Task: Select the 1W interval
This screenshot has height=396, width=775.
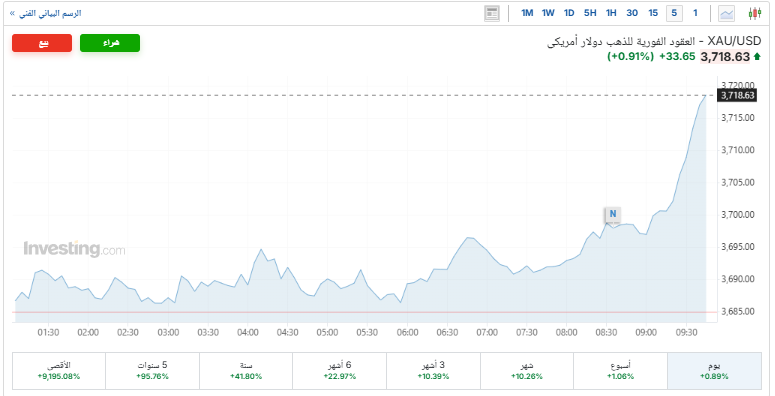Action: click(548, 13)
